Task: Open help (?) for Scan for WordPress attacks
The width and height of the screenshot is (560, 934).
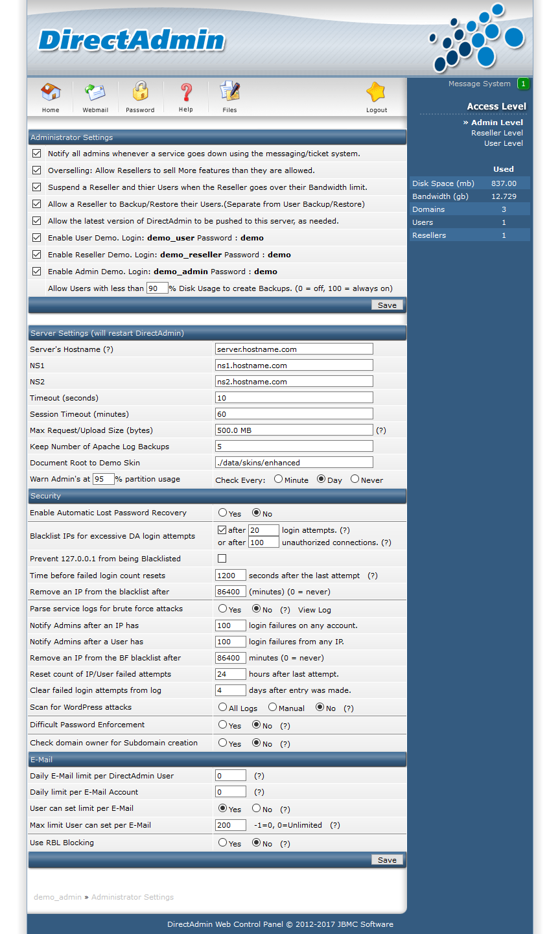Action: 349,708
